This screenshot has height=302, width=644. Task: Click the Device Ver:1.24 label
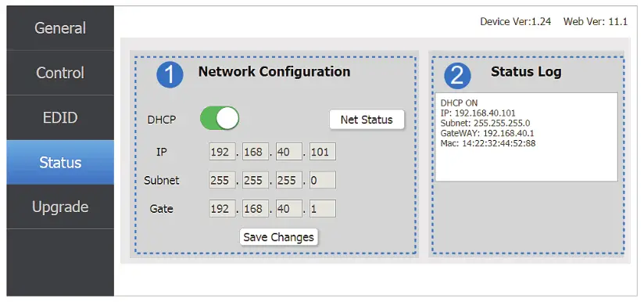516,21
